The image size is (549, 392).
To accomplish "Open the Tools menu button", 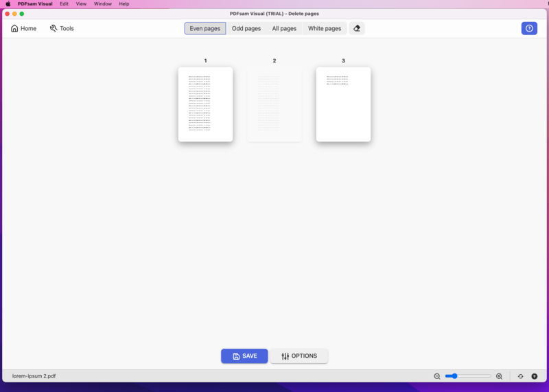I will (62, 28).
